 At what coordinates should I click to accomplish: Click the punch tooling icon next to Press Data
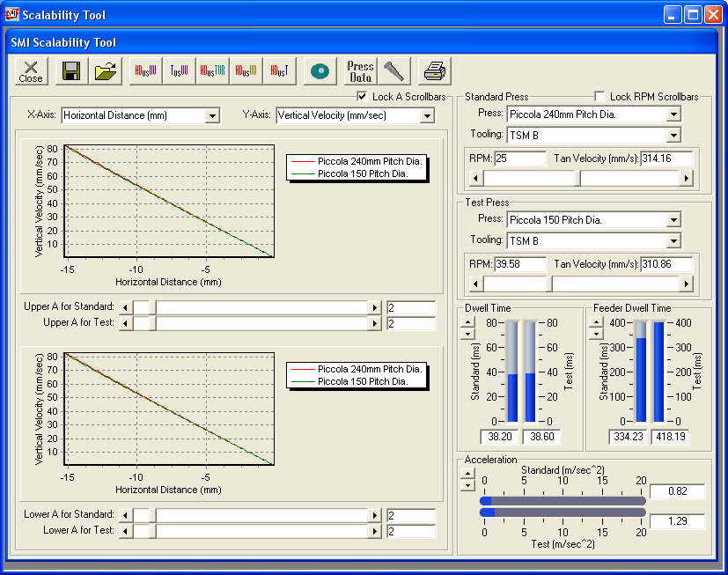coord(393,71)
